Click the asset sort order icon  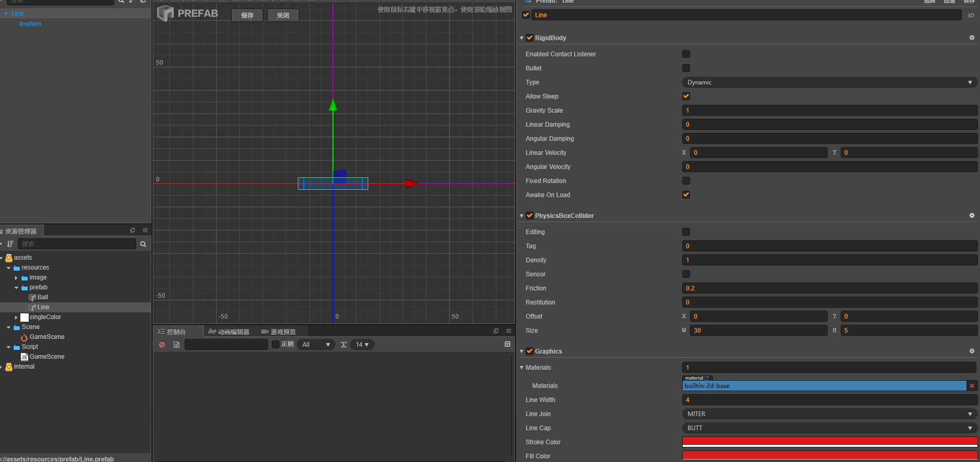coord(10,244)
